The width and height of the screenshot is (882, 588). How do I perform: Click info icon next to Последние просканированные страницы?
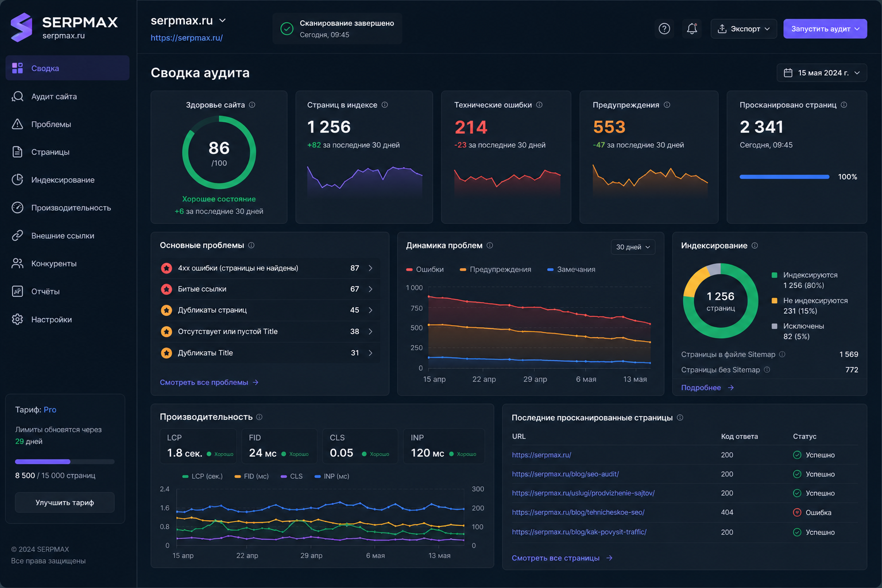click(680, 417)
